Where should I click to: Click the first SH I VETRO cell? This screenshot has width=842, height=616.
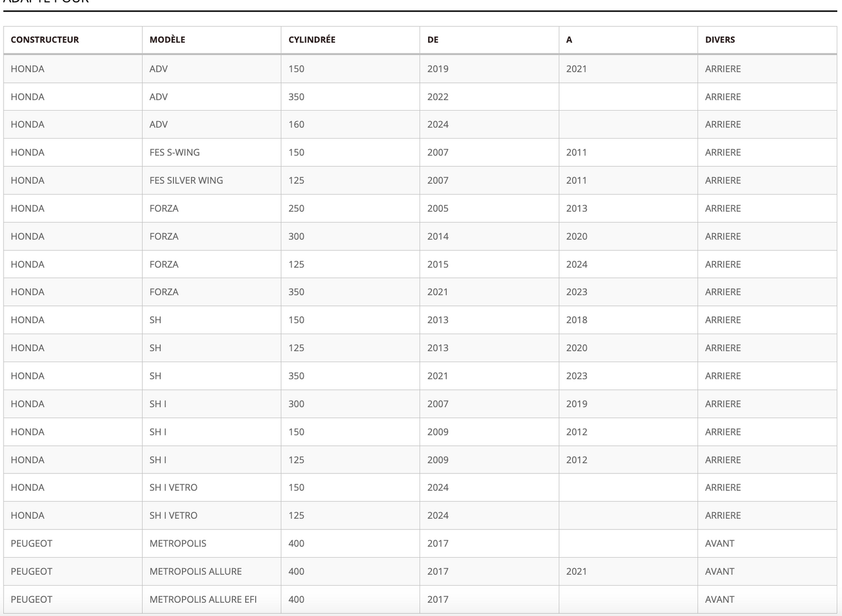tap(174, 487)
